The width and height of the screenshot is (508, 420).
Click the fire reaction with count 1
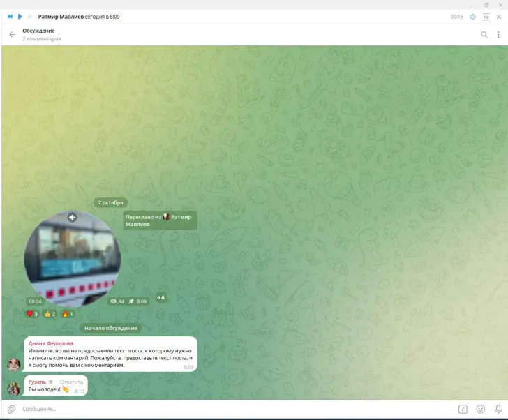coord(67,314)
